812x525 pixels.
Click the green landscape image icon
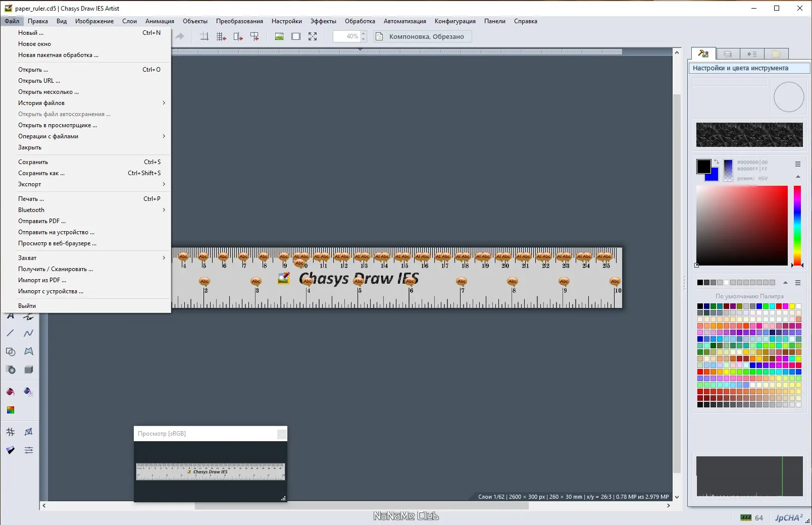point(279,36)
